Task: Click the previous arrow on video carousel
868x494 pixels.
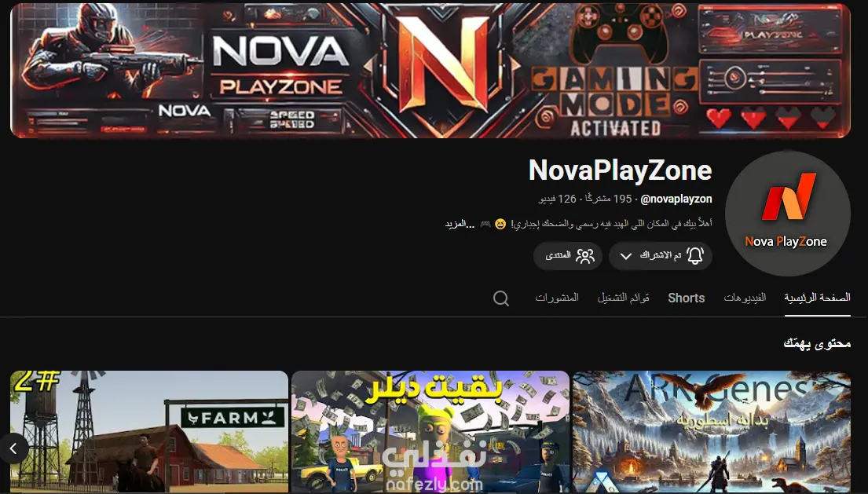Action: click(14, 448)
